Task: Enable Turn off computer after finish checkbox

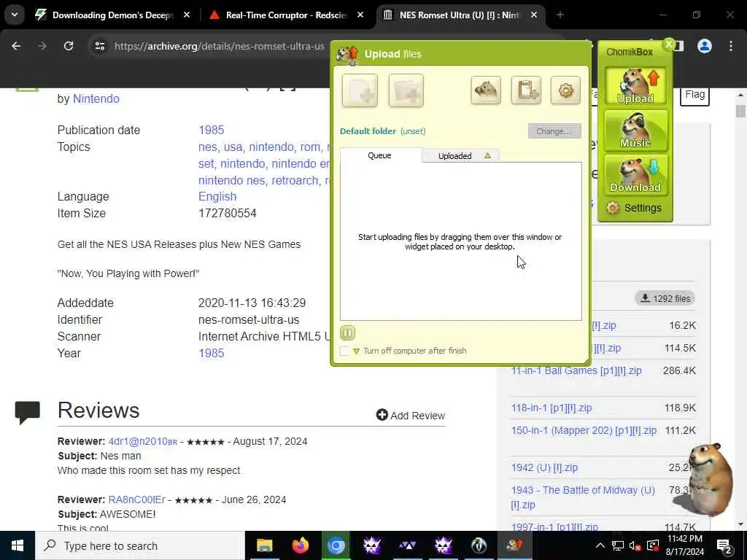Action: 344,351
